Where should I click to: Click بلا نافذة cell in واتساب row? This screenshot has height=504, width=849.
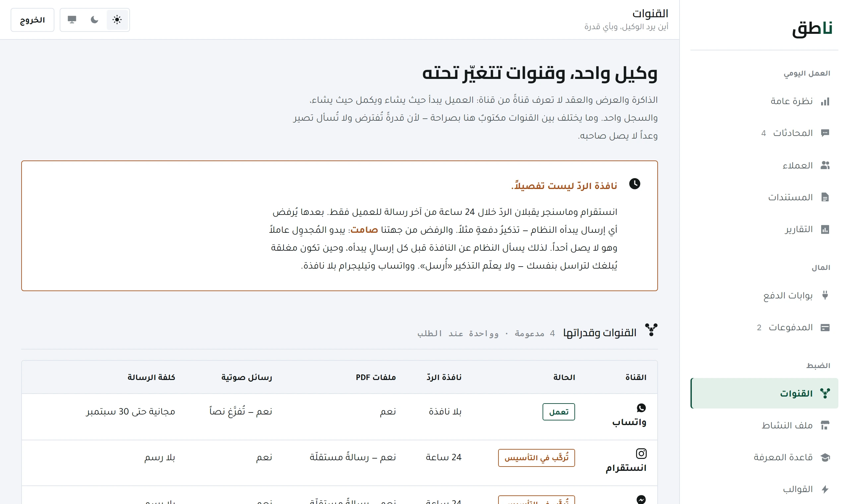coord(445,411)
